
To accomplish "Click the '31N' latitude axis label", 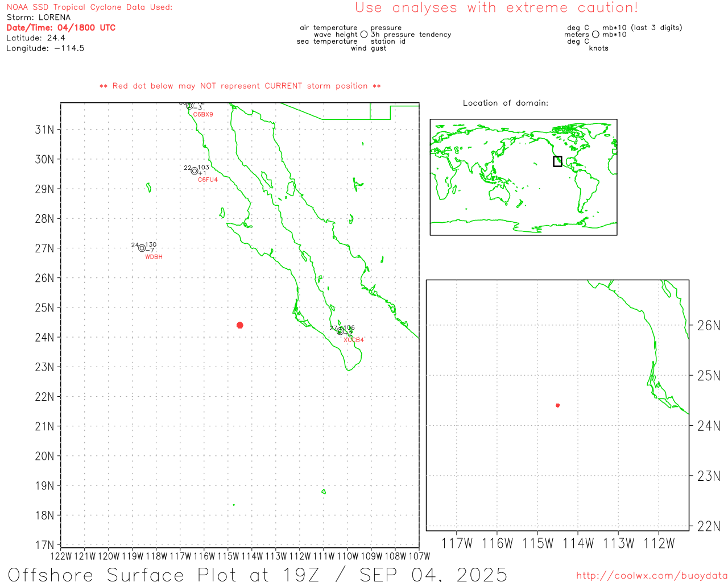I will click(45, 130).
